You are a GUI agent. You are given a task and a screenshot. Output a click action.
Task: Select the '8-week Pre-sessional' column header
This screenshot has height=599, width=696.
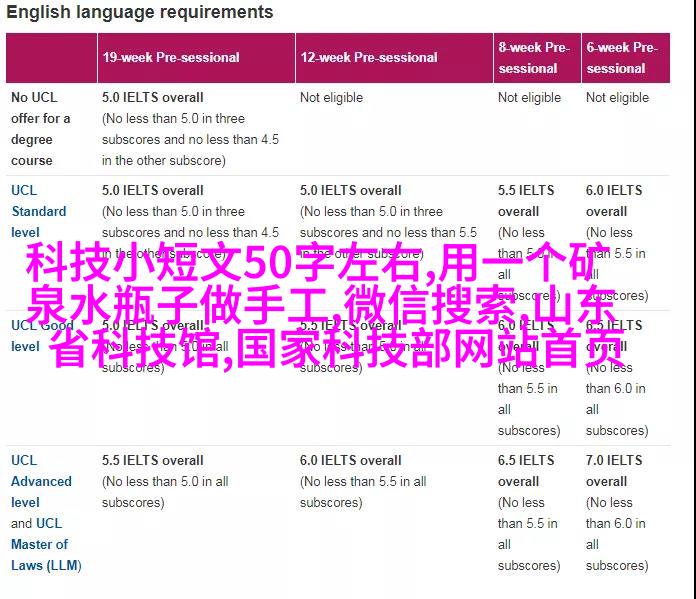537,58
